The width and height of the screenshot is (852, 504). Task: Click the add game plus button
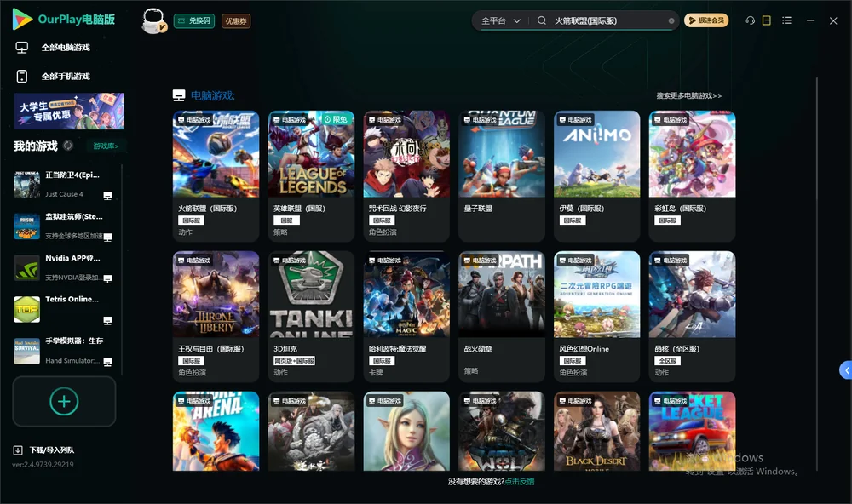point(64,402)
